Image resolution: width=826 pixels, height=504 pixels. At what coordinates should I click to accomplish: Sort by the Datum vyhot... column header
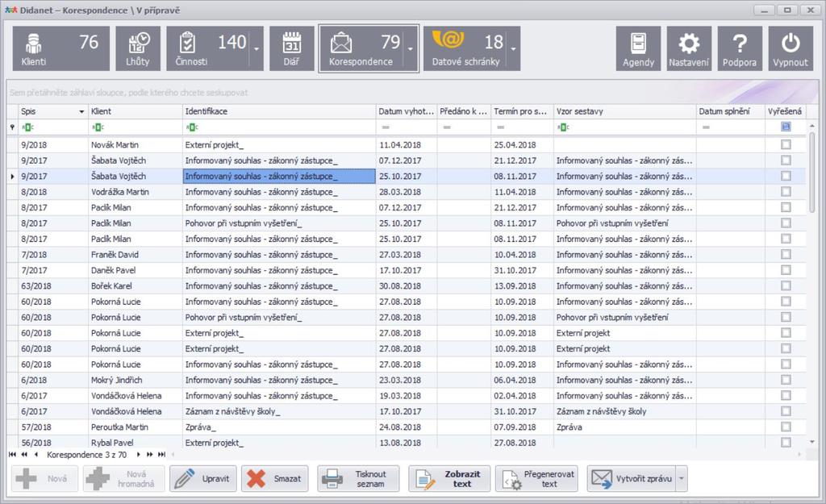click(x=407, y=111)
